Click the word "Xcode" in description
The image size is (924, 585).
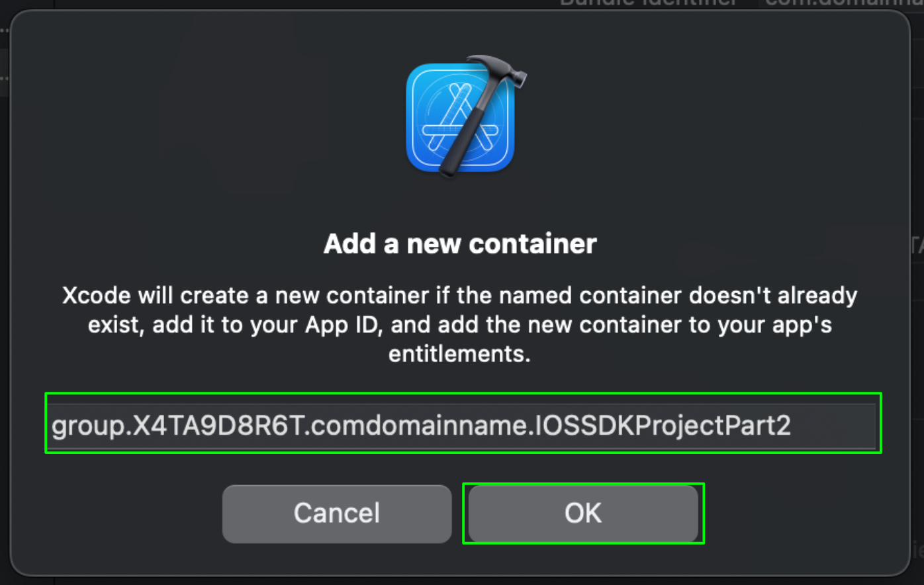[x=97, y=295]
